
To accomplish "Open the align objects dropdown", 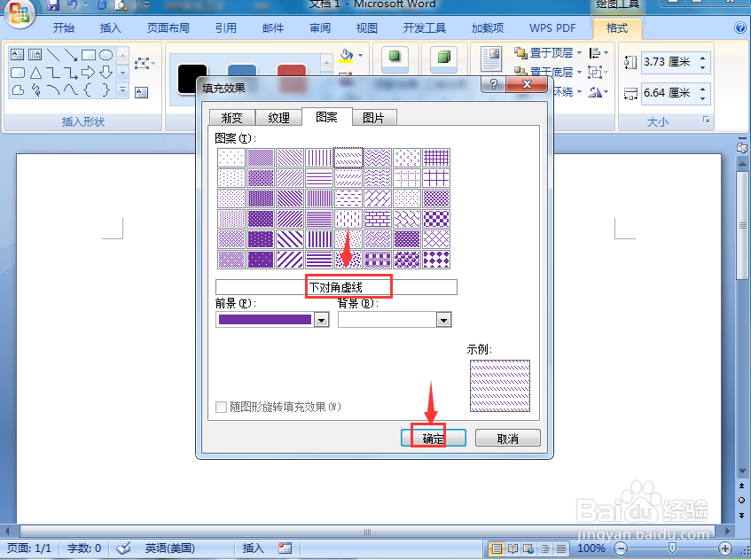I will point(598,52).
